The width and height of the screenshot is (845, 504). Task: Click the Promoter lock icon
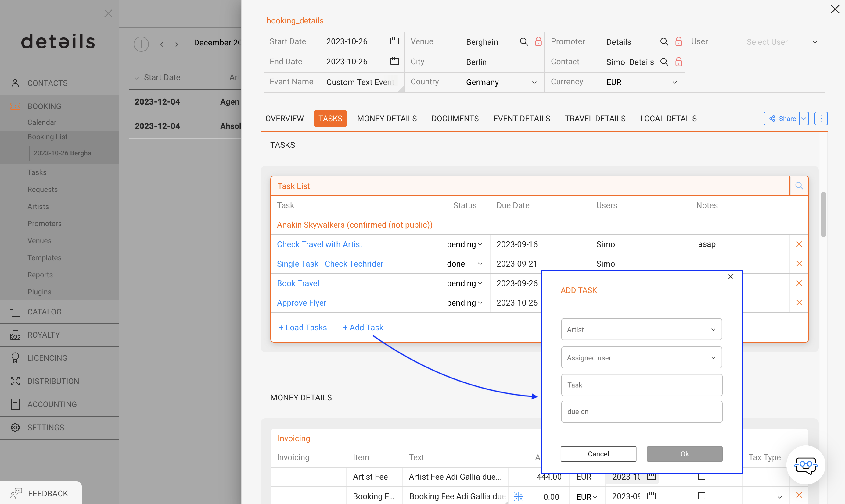[x=678, y=42]
